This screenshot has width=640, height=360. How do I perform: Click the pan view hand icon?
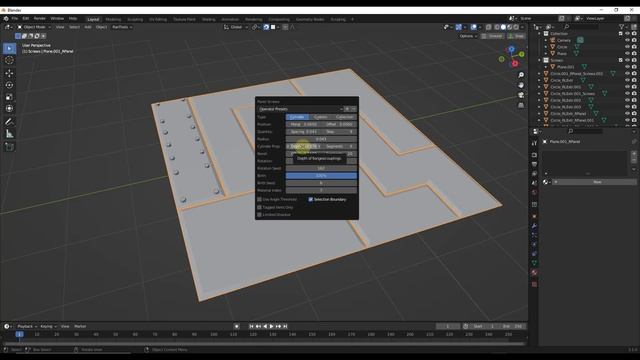pyautogui.click(x=521, y=85)
